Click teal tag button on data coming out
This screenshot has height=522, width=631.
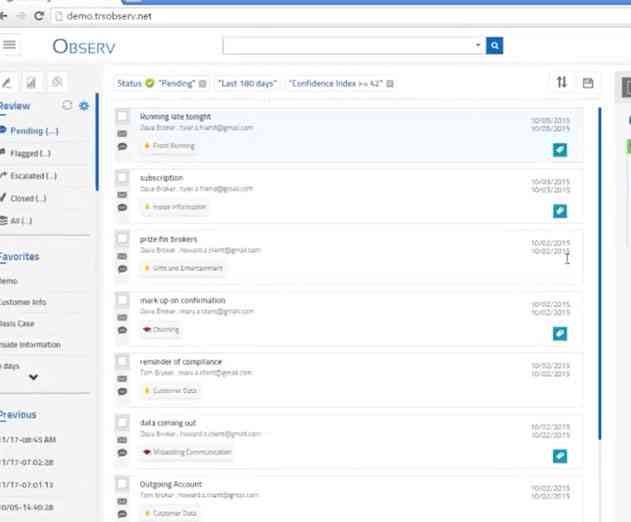point(560,456)
